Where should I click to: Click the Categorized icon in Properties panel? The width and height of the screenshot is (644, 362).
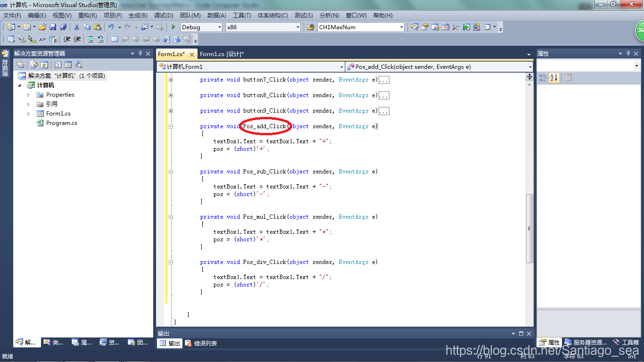point(543,78)
